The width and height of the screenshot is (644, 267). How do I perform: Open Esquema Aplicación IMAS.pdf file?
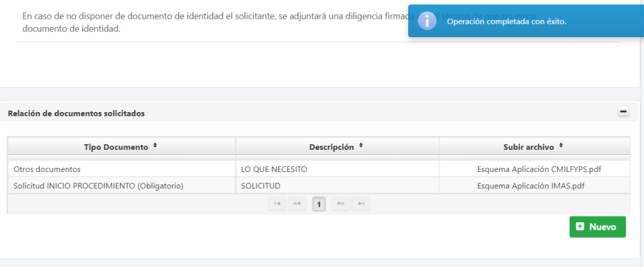coord(531,186)
